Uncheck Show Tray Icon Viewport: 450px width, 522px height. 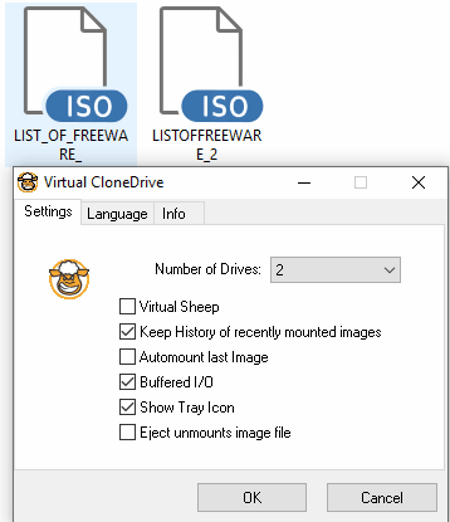click(127, 407)
